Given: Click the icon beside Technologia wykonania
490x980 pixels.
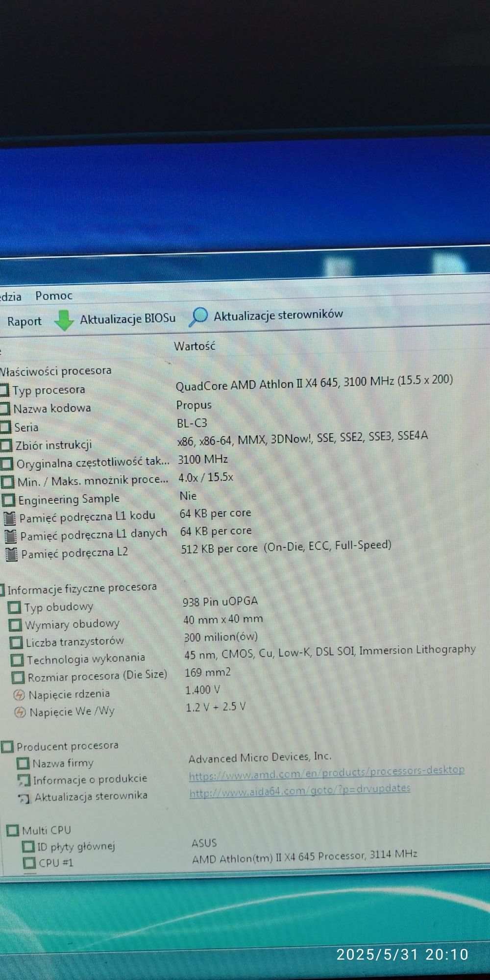Looking at the screenshot, I should tap(17, 660).
